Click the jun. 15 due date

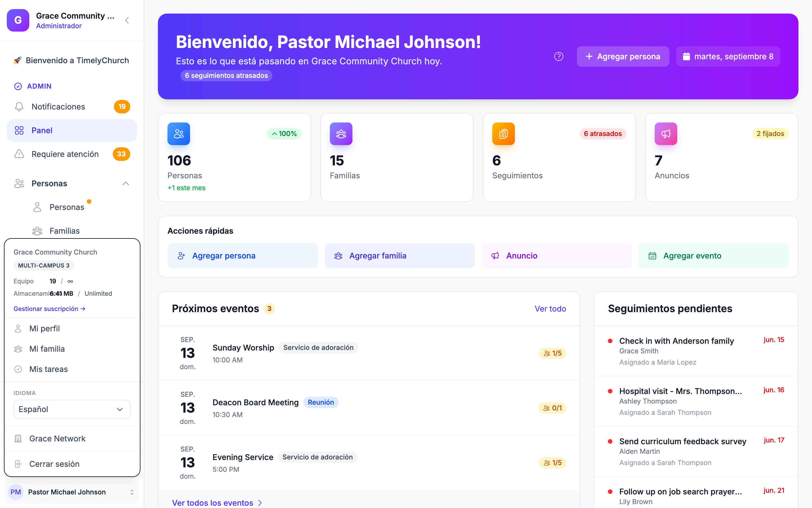(x=774, y=340)
